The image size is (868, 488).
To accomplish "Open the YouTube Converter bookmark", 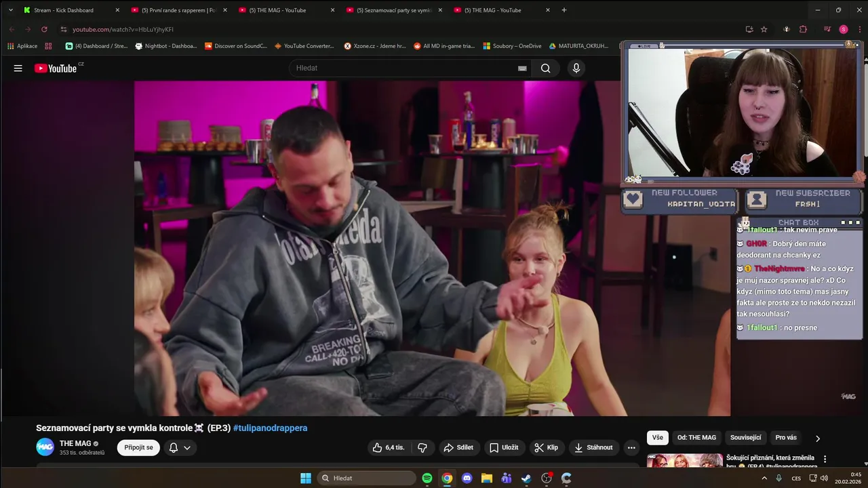I will pos(305,46).
